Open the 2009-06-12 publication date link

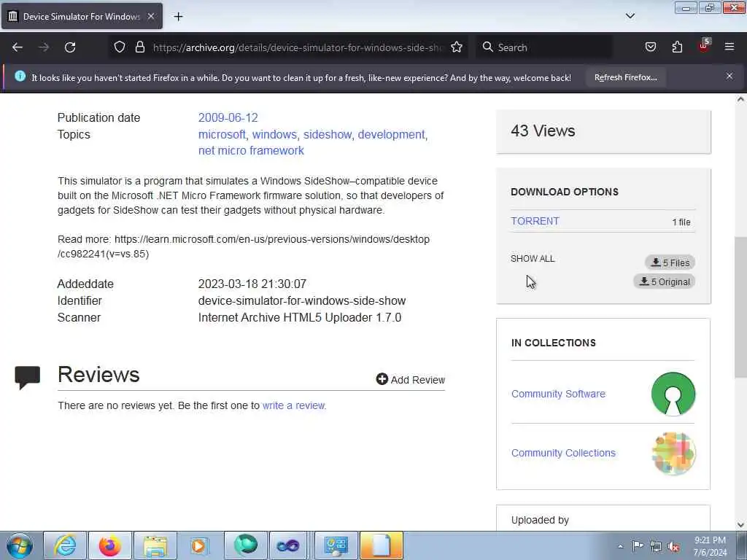(x=228, y=117)
